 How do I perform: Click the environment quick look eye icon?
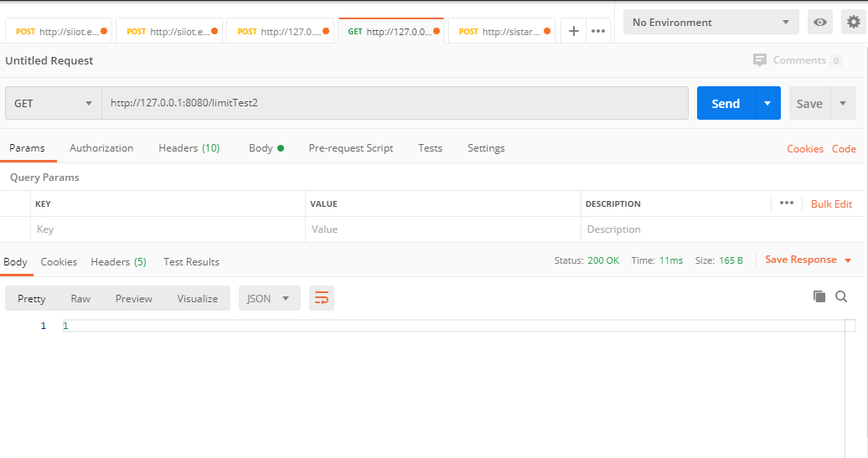coord(820,22)
